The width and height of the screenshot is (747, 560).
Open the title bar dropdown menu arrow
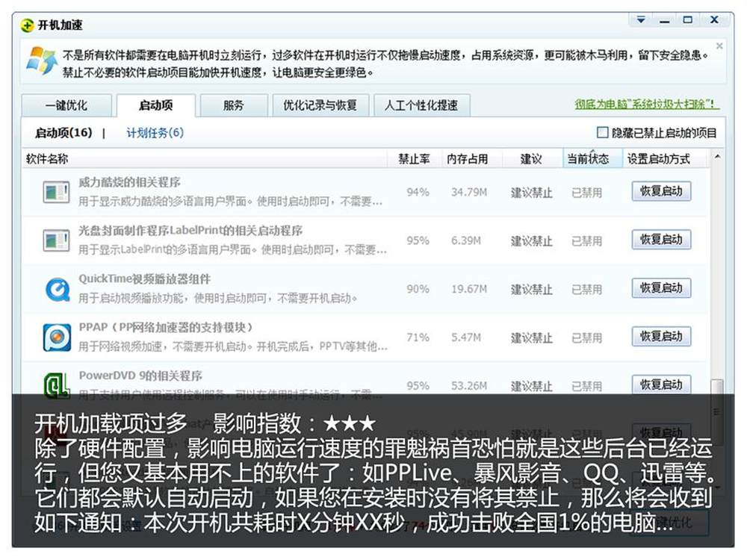coord(641,20)
